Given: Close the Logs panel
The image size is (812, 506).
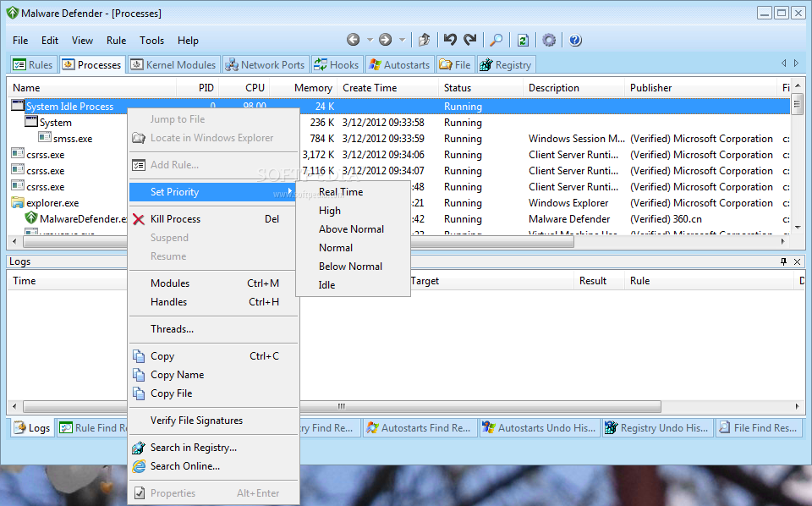Looking at the screenshot, I should tap(797, 261).
